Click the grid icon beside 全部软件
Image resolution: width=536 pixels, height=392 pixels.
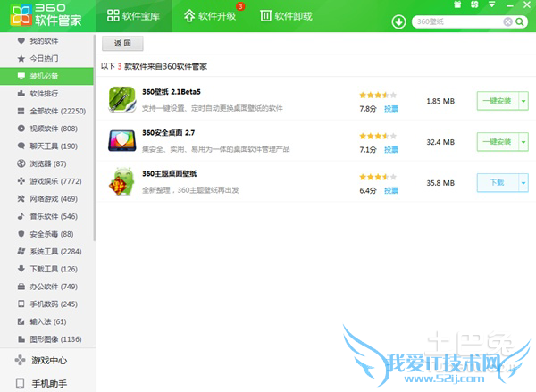tap(21, 111)
